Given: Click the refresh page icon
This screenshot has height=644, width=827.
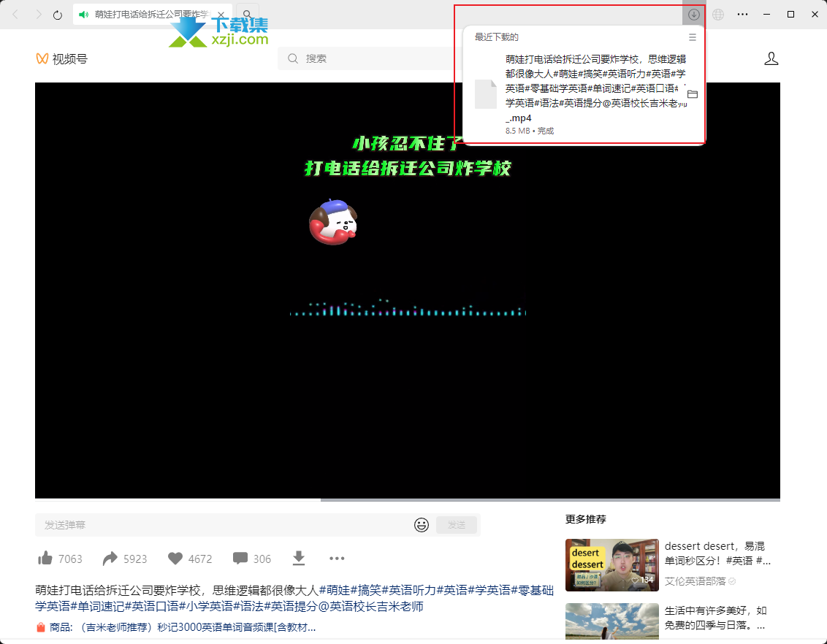Looking at the screenshot, I should [x=58, y=15].
